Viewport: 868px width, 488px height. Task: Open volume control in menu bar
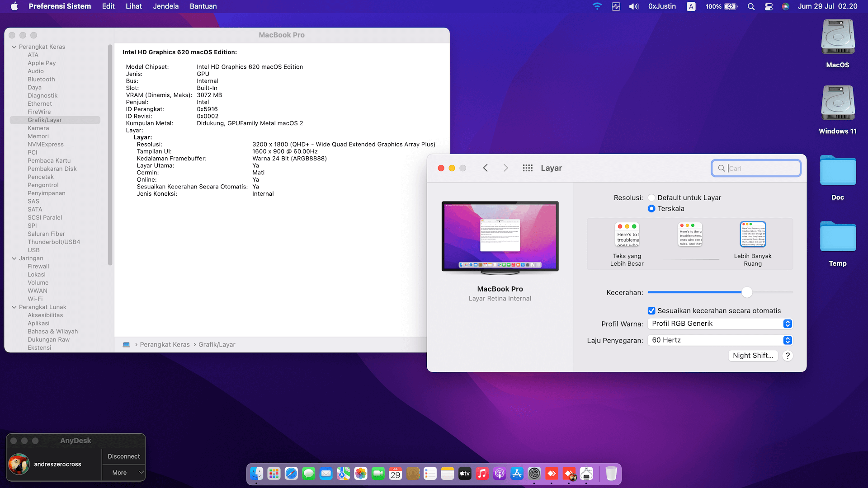pyautogui.click(x=634, y=6)
